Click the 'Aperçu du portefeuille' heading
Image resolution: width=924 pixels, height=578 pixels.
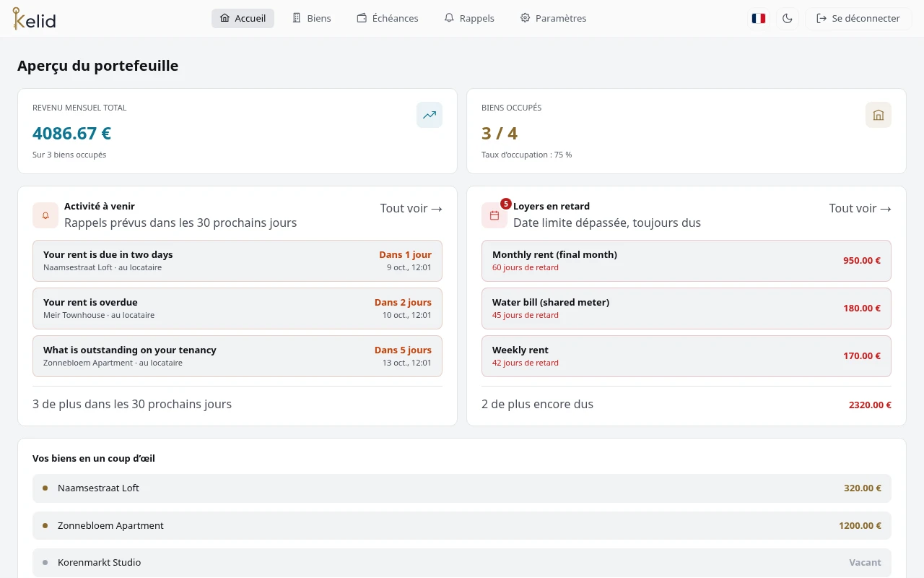(97, 66)
